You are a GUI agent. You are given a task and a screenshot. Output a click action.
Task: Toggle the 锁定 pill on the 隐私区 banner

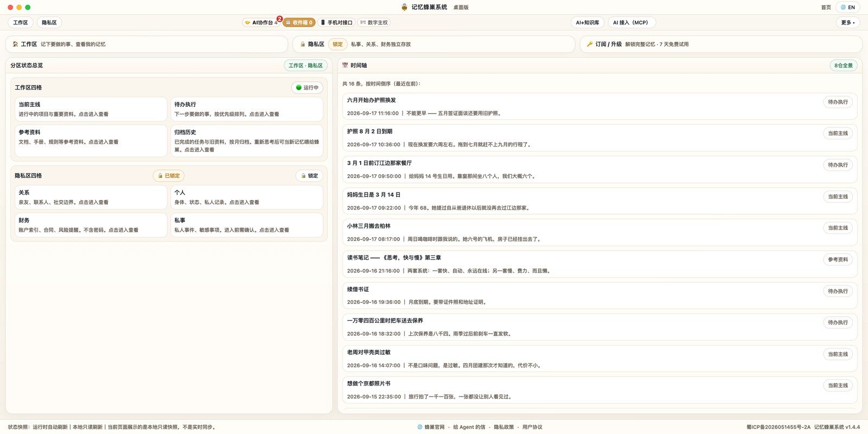337,44
